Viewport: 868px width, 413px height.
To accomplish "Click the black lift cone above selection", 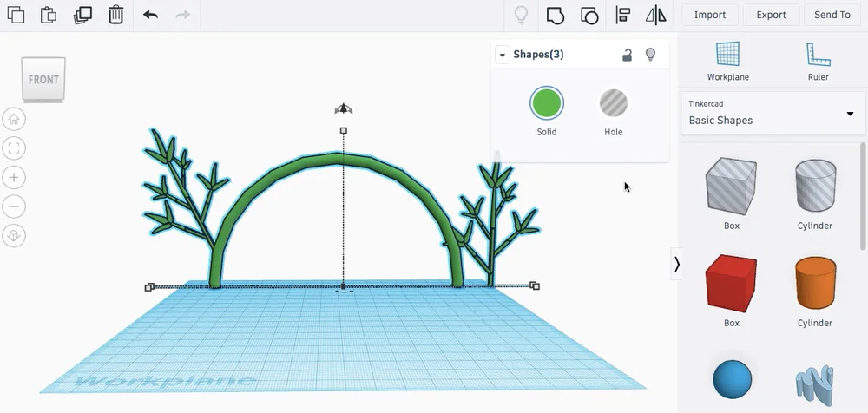I will [343, 108].
